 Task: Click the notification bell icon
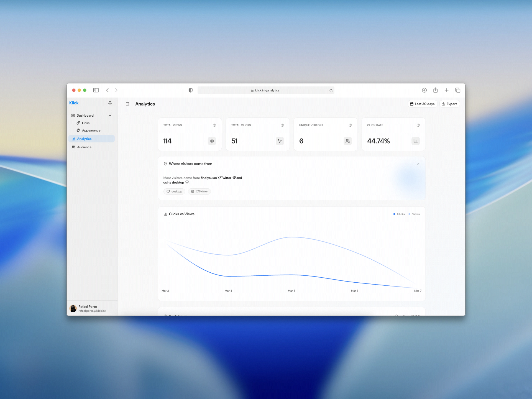[110, 103]
